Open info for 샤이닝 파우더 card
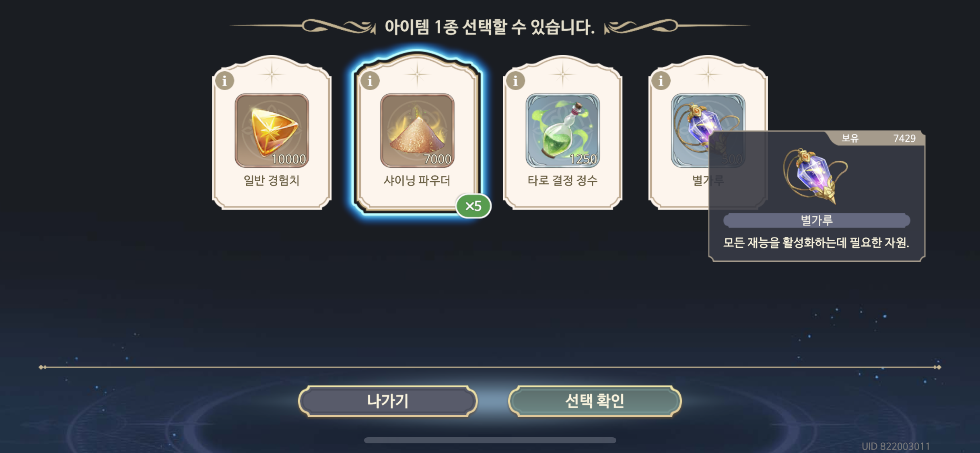 pyautogui.click(x=370, y=81)
